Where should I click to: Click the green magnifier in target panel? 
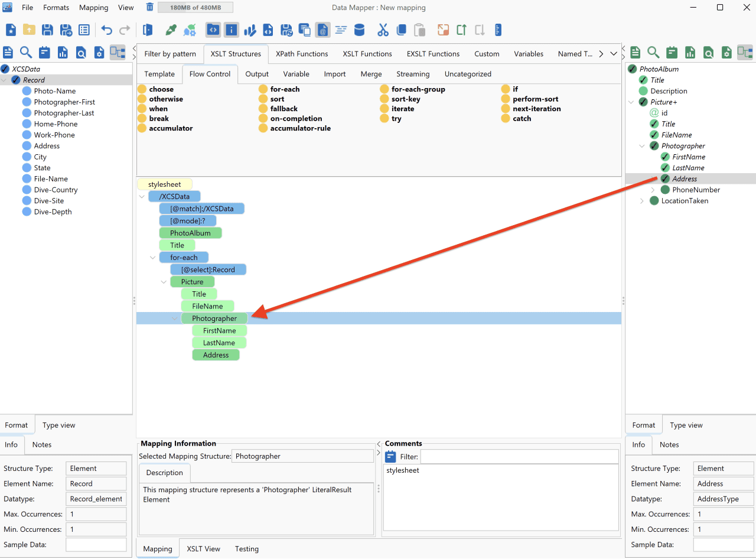(653, 52)
